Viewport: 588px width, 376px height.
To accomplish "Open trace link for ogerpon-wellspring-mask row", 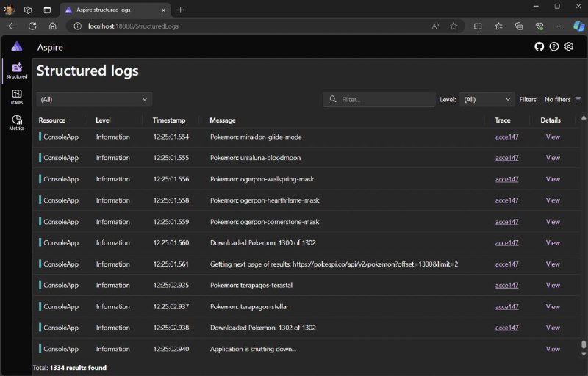I will click(506, 179).
